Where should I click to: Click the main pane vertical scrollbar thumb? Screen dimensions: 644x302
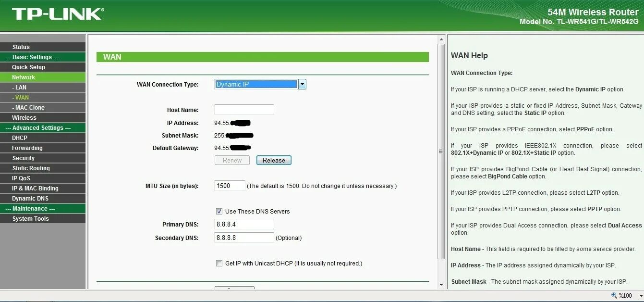coord(441,151)
